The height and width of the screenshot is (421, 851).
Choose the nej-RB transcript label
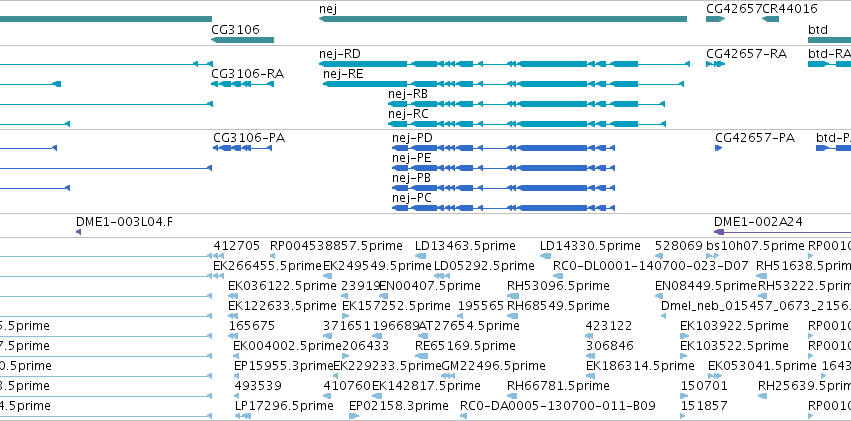(x=408, y=94)
